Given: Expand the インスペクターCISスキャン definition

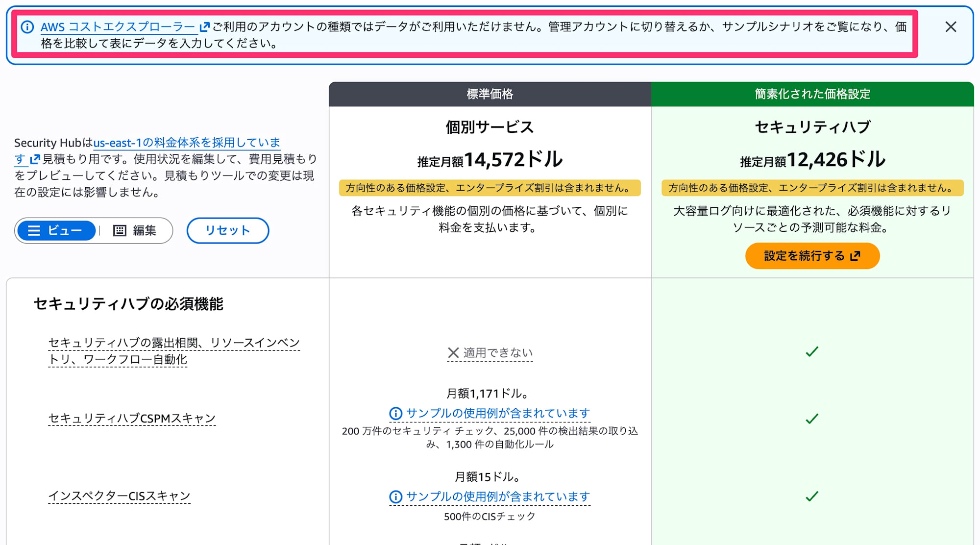Looking at the screenshot, I should tap(119, 495).
